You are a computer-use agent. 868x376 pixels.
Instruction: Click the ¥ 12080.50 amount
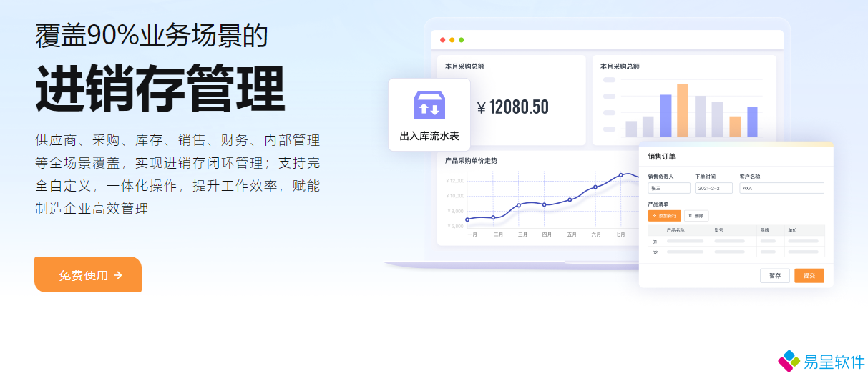(x=512, y=107)
